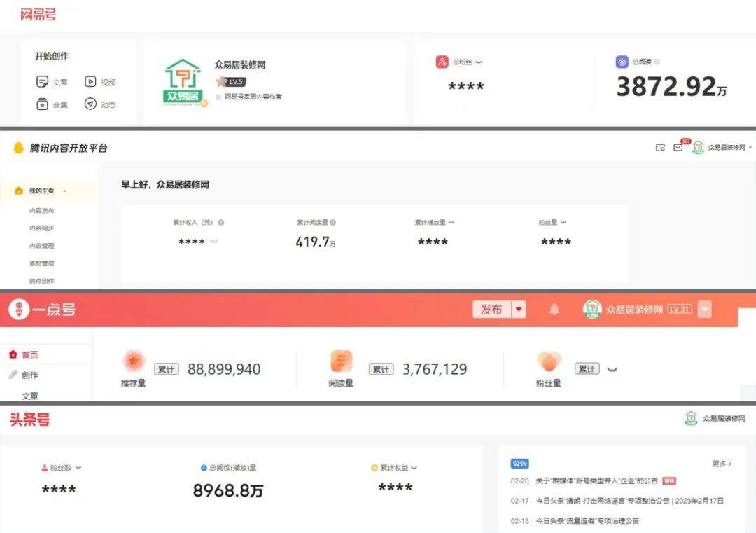Open 热点创作 in the 腾讯 sidebar
The height and width of the screenshot is (533, 756).
(41, 281)
